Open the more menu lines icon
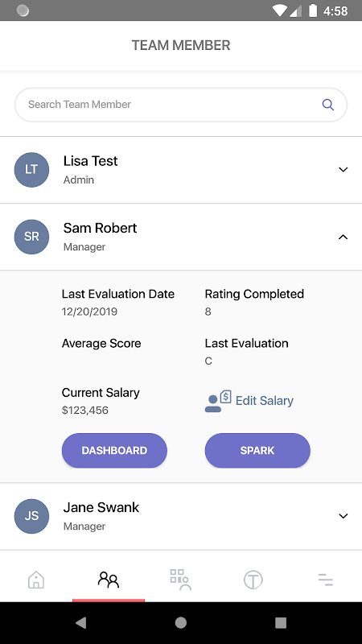Image resolution: width=362 pixels, height=644 pixels. (326, 580)
